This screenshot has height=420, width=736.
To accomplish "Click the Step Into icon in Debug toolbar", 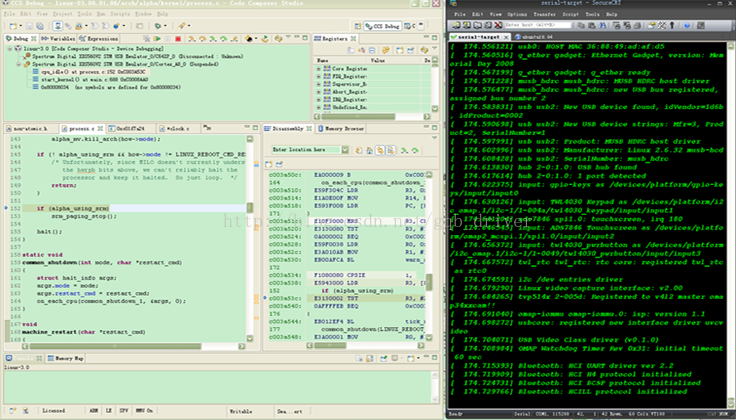I will 192,38.
